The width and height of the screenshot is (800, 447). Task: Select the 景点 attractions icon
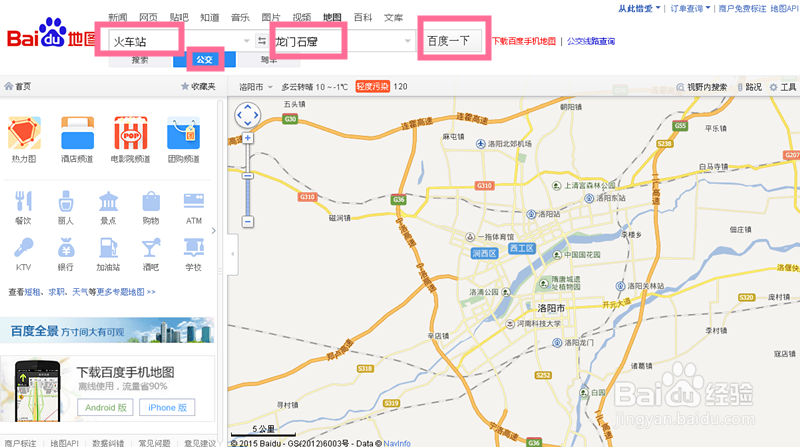click(108, 202)
